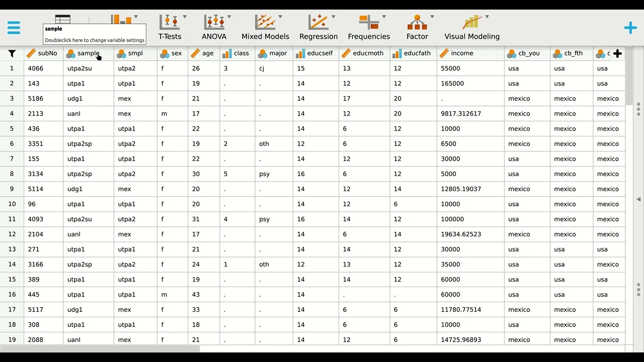Open the Visual Modeling menu
Viewport: 644px width, 362px height.
pos(472,27)
